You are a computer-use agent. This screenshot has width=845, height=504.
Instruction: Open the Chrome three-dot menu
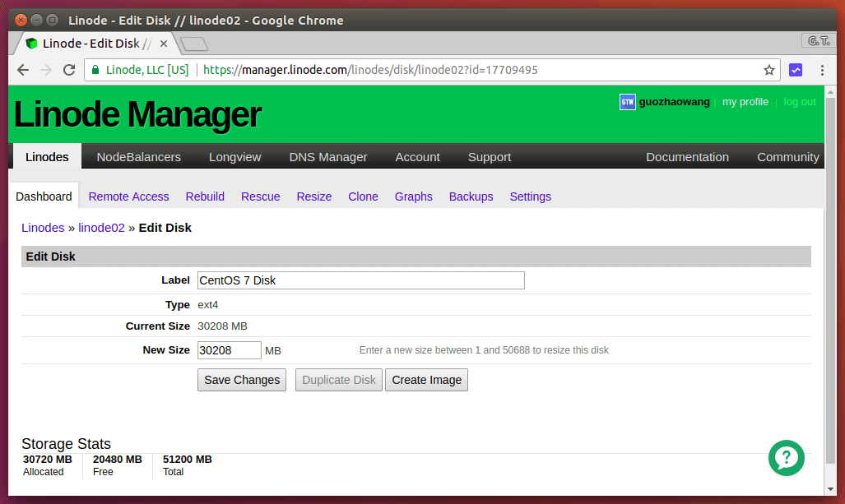click(822, 70)
